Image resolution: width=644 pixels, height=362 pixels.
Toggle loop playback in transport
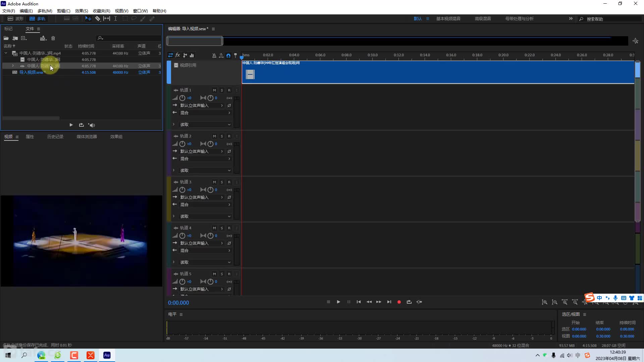tap(409, 302)
